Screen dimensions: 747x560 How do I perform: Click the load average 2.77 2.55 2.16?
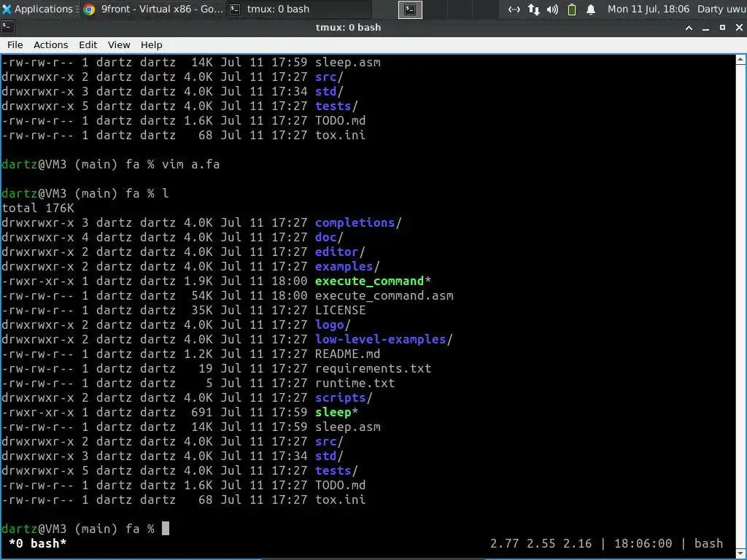(x=541, y=543)
